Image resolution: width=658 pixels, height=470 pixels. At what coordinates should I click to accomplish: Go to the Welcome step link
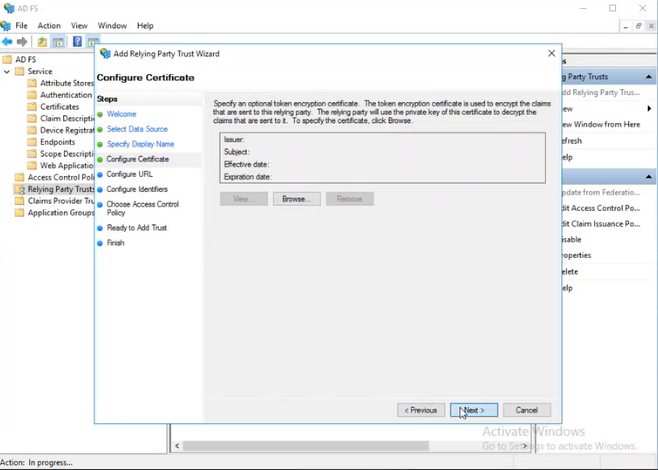[121, 114]
